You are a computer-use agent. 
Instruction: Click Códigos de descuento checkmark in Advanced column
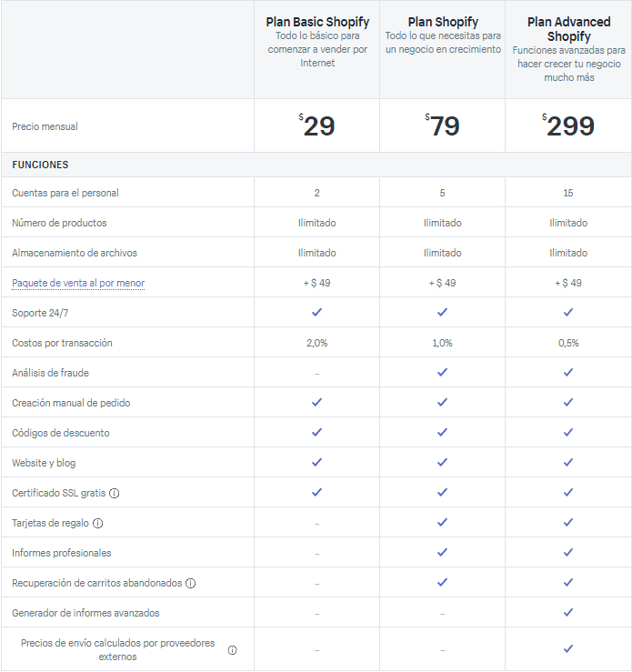tap(568, 433)
